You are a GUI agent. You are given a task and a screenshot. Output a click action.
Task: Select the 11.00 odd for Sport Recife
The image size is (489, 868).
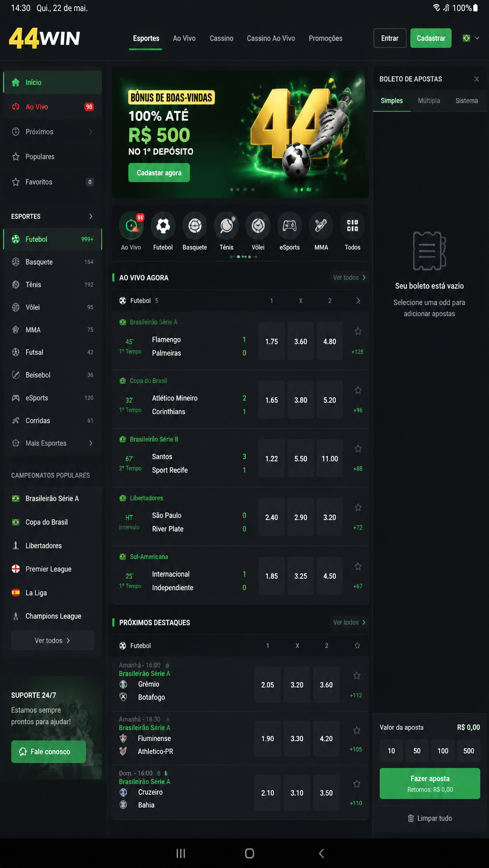(329, 459)
